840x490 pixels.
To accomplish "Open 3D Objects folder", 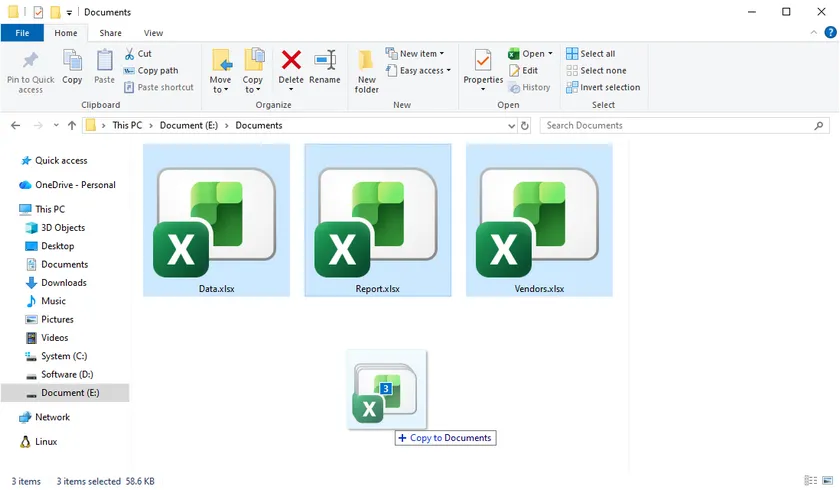I will pos(55,228).
